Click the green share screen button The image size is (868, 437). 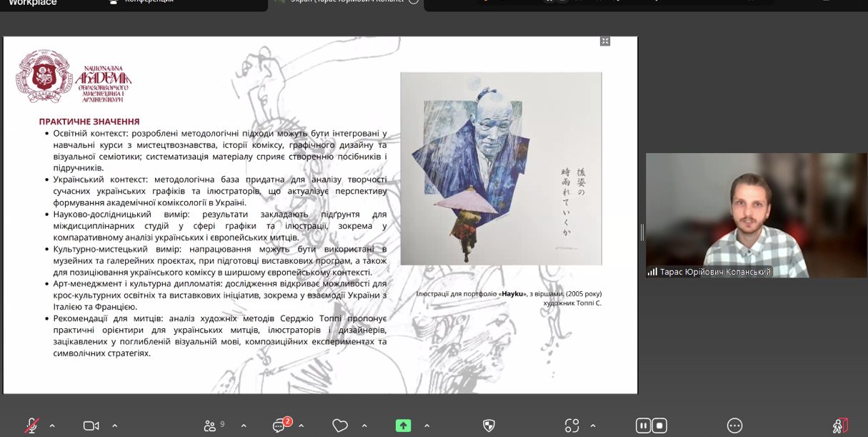click(403, 426)
